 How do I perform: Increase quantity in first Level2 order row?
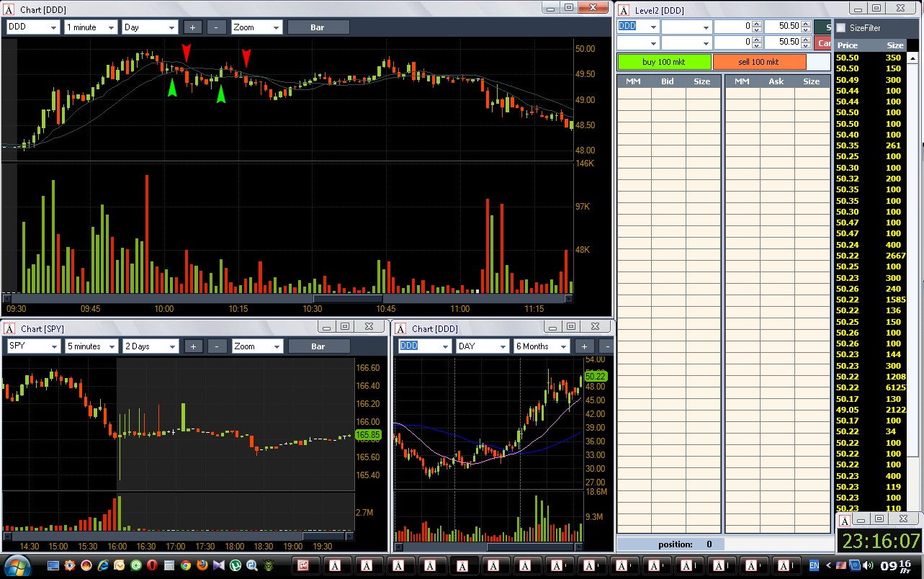coord(757,23)
